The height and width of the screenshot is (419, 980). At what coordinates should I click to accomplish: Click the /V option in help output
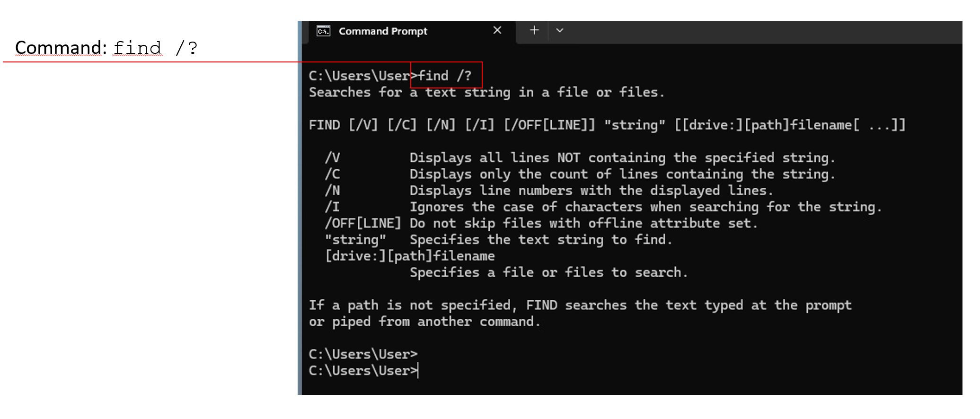coord(332,158)
